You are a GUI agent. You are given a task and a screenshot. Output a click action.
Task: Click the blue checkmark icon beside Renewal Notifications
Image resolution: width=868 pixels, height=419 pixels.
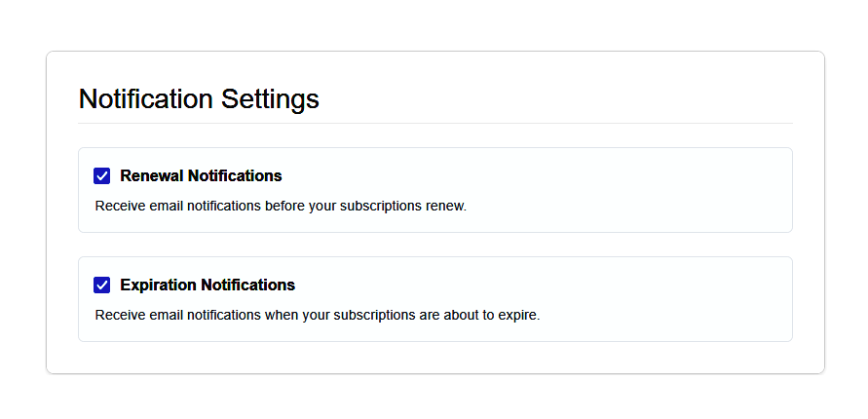pyautogui.click(x=101, y=175)
